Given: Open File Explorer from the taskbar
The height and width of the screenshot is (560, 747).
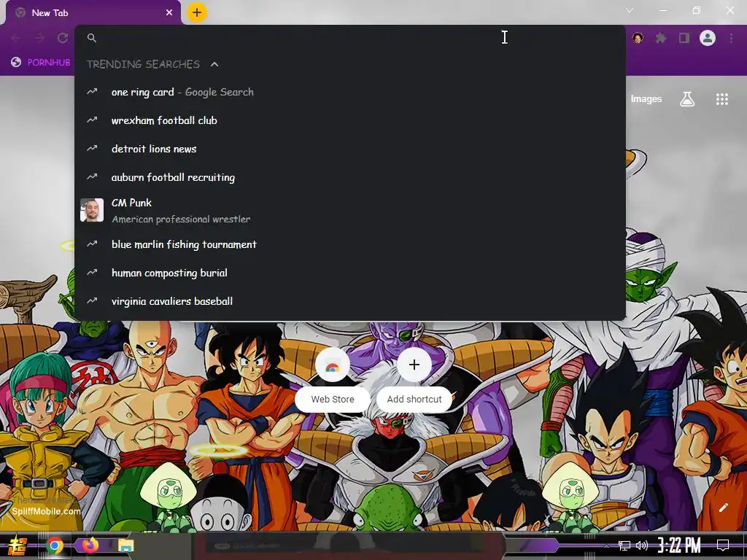Looking at the screenshot, I should click(125, 545).
